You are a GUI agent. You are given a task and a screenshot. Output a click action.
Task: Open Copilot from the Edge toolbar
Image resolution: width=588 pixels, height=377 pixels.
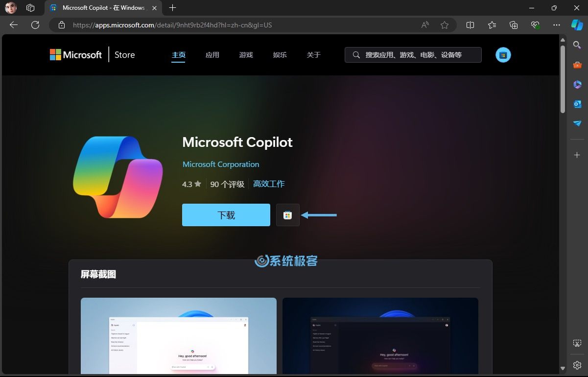tap(577, 25)
